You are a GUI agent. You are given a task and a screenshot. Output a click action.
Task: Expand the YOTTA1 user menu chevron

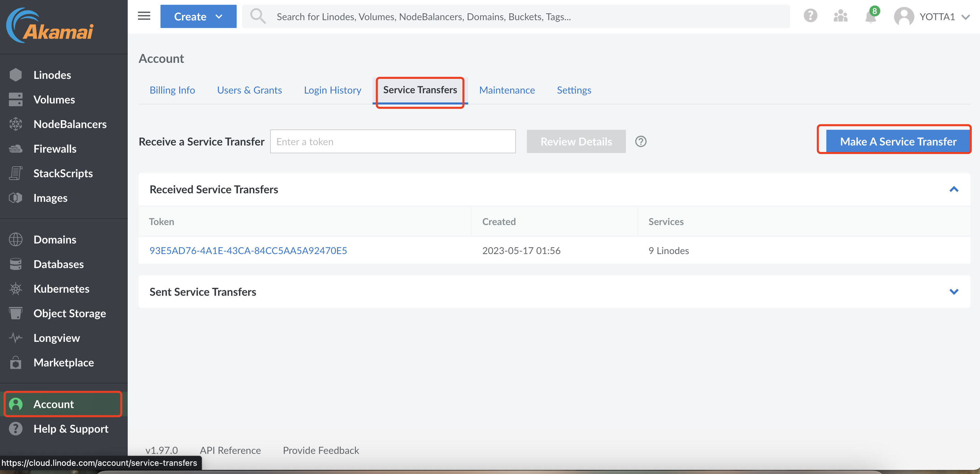coord(966,17)
